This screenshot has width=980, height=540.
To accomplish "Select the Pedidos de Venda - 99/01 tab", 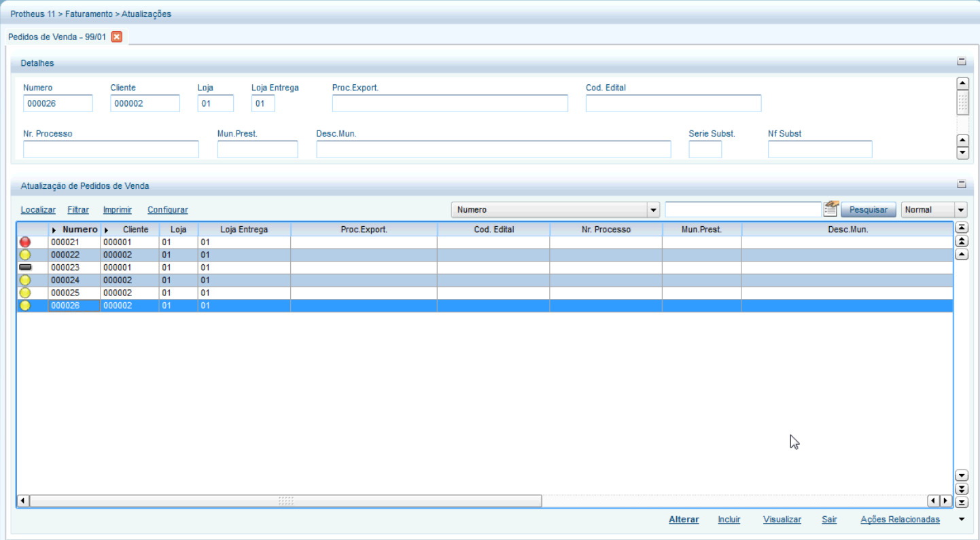I will tap(57, 37).
